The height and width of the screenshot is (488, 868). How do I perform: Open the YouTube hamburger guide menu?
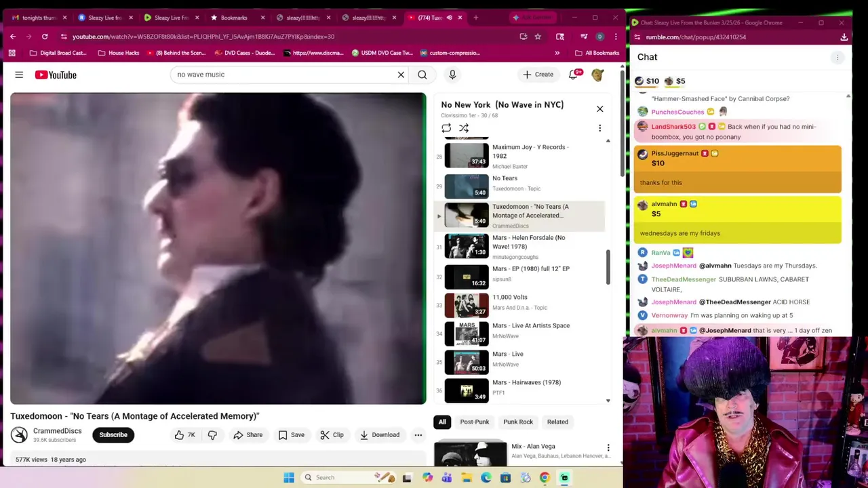[x=19, y=75]
